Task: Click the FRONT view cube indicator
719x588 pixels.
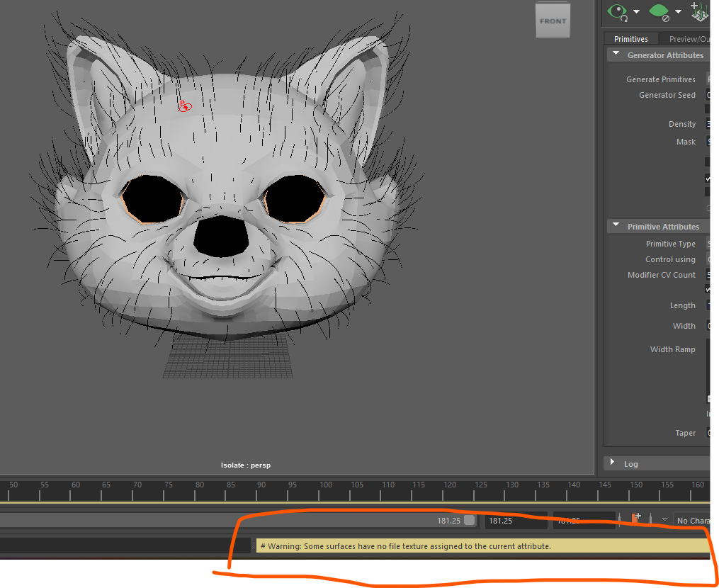Action: (553, 19)
